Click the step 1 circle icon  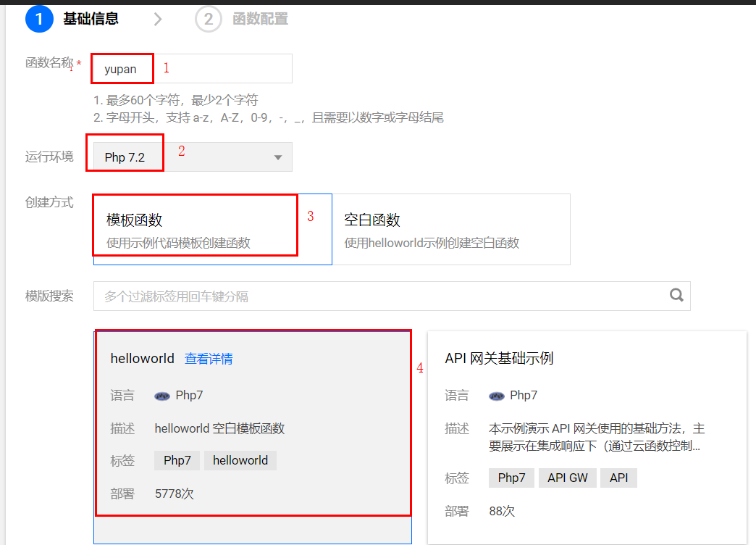coord(39,19)
